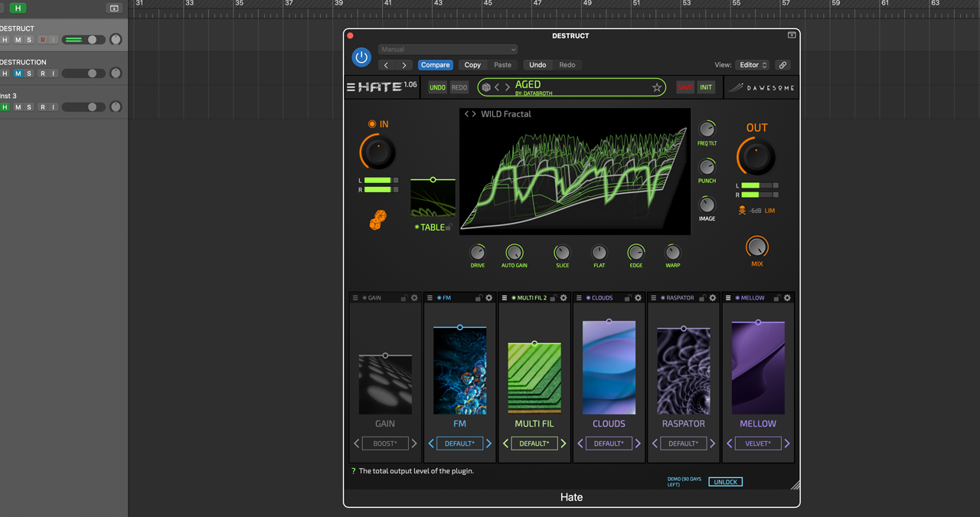The width and height of the screenshot is (980, 517).
Task: Select next WILD Fractal table
Action: 474,114
